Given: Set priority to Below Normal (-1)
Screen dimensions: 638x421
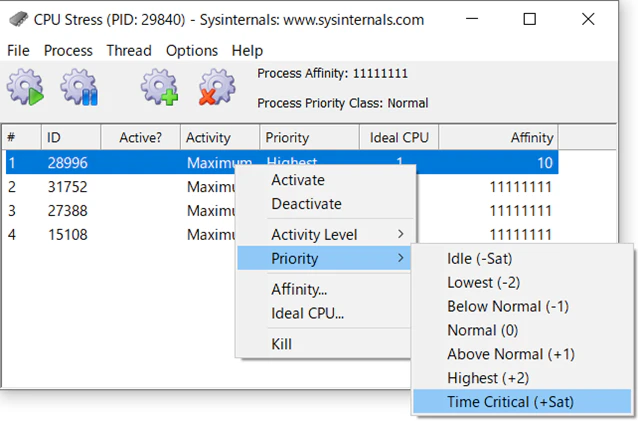Looking at the screenshot, I should (x=522, y=307).
